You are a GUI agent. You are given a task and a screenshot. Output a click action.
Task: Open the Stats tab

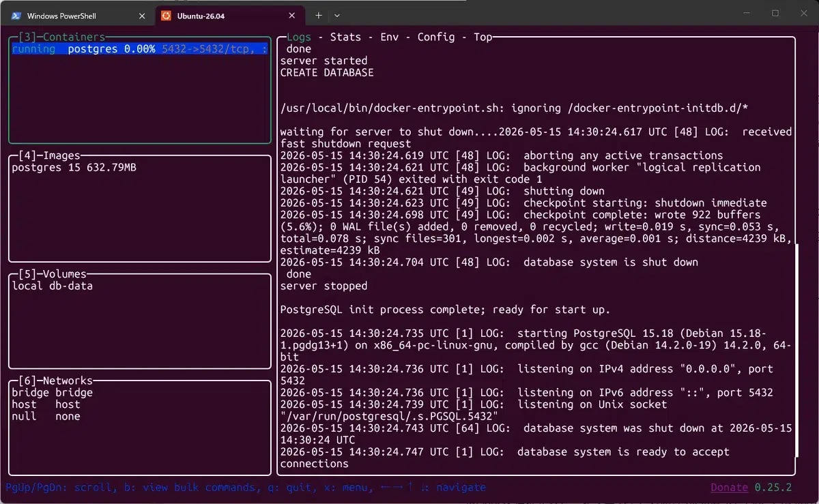point(345,37)
